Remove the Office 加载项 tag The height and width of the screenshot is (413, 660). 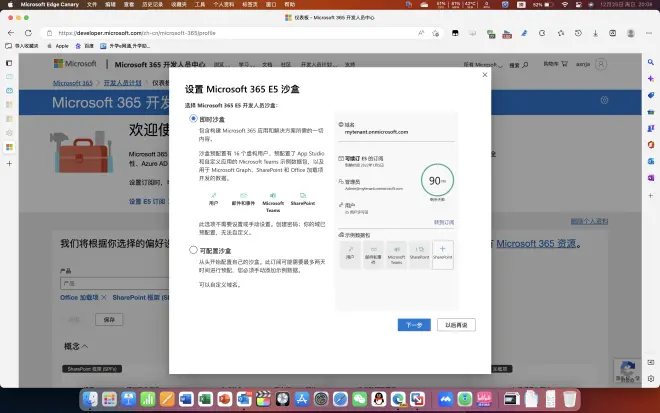[x=104, y=297]
